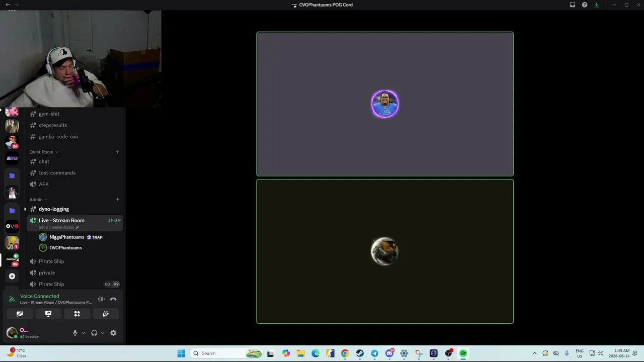This screenshot has height=362, width=644.
Task: Click the TRAP server tag badge
Action: click(x=95, y=237)
